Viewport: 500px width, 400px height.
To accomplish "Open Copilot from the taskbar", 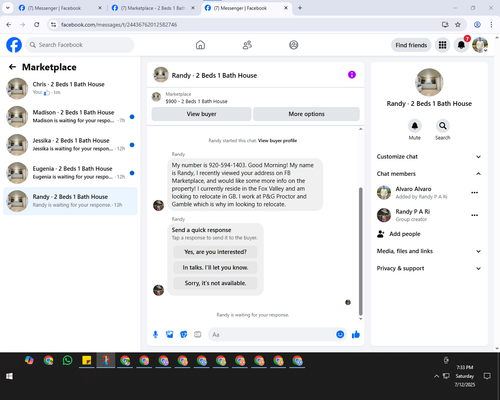I will (29, 360).
